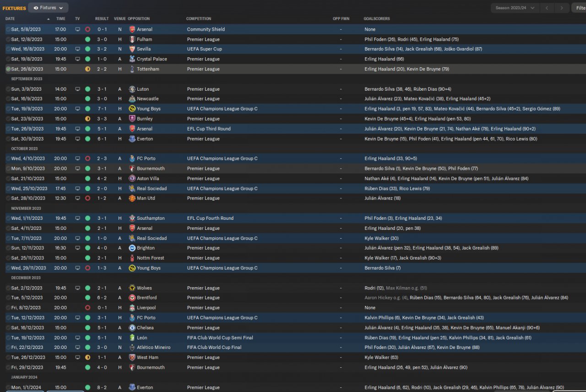Click the 6 - 2 result score
Viewport: 586px width, 392px height.
pyautogui.click(x=102, y=298)
